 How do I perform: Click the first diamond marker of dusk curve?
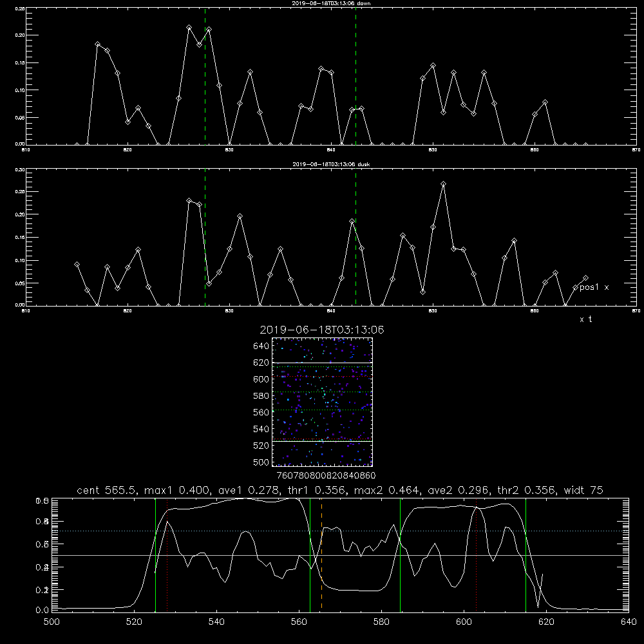click(77, 265)
